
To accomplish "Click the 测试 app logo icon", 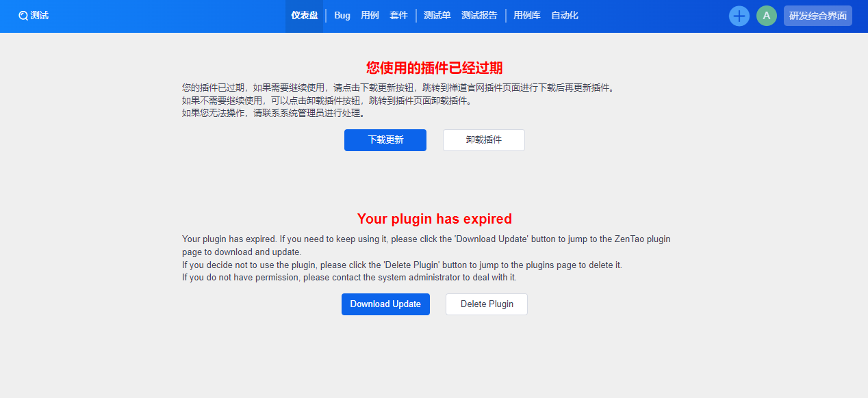I will coord(23,16).
